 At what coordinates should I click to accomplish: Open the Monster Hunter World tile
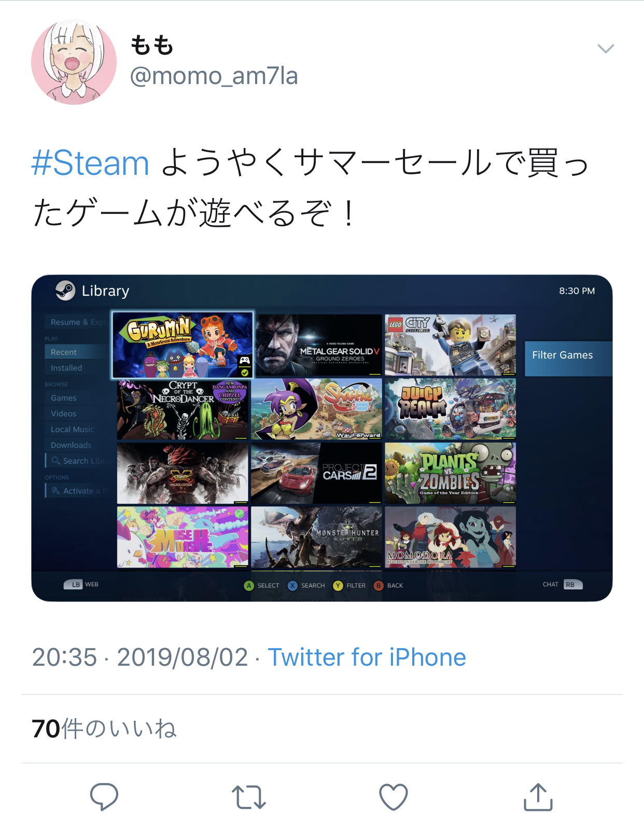pos(316,537)
